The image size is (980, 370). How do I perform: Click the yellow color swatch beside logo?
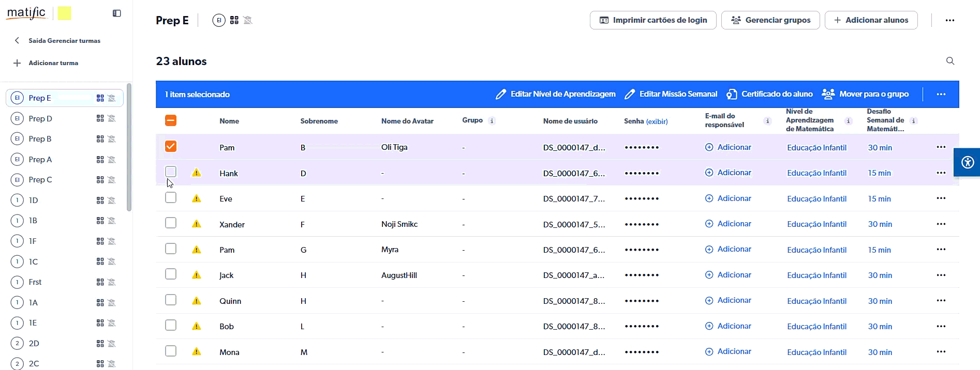click(64, 13)
